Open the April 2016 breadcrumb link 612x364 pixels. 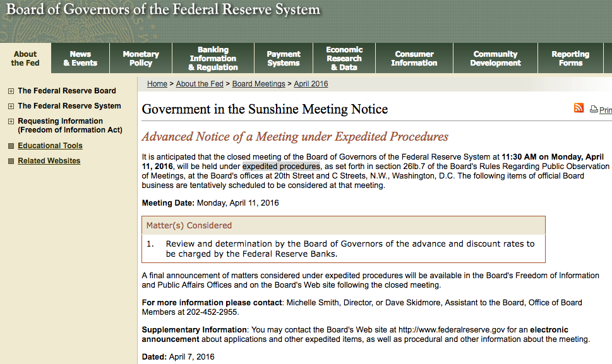coord(311,84)
